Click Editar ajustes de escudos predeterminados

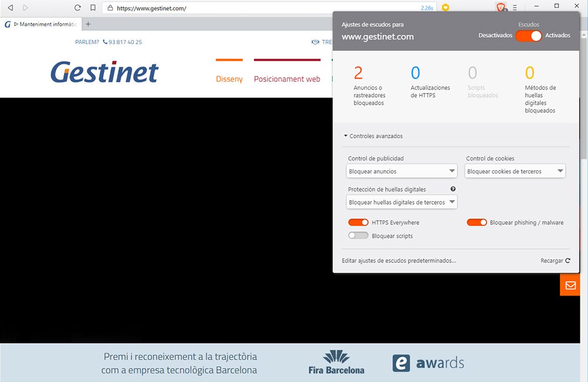click(398, 260)
